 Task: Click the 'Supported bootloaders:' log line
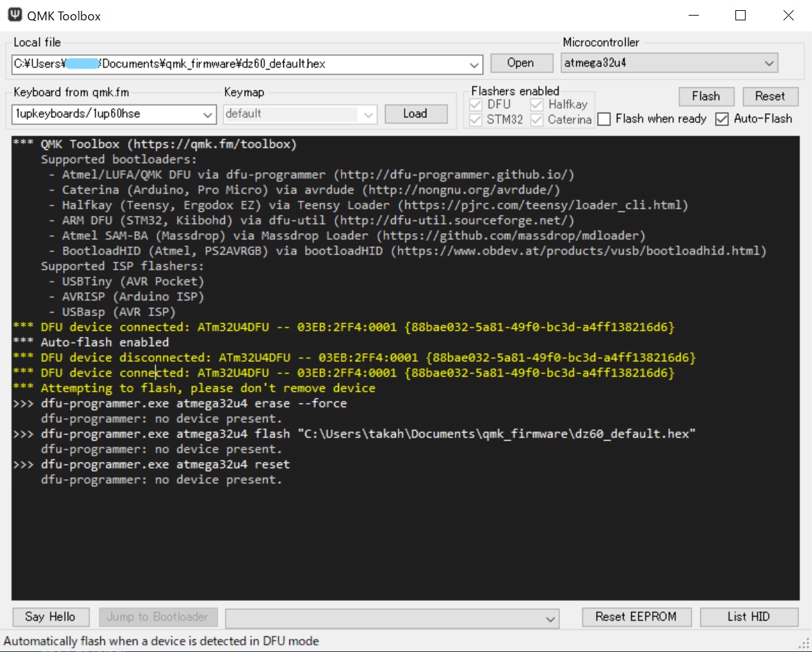click(119, 159)
